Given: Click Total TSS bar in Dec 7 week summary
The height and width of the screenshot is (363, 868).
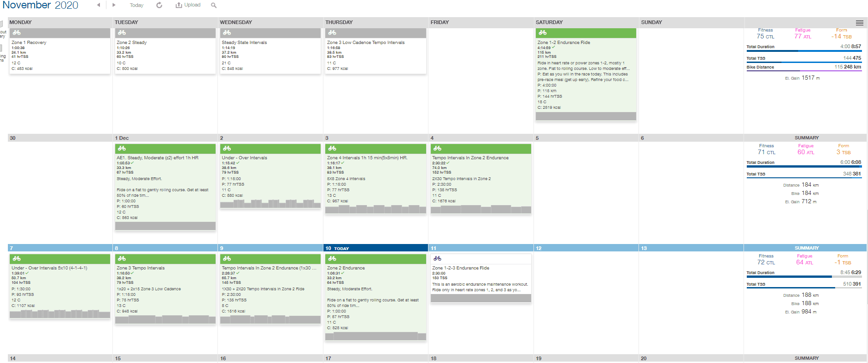Looking at the screenshot, I should coord(804,288).
